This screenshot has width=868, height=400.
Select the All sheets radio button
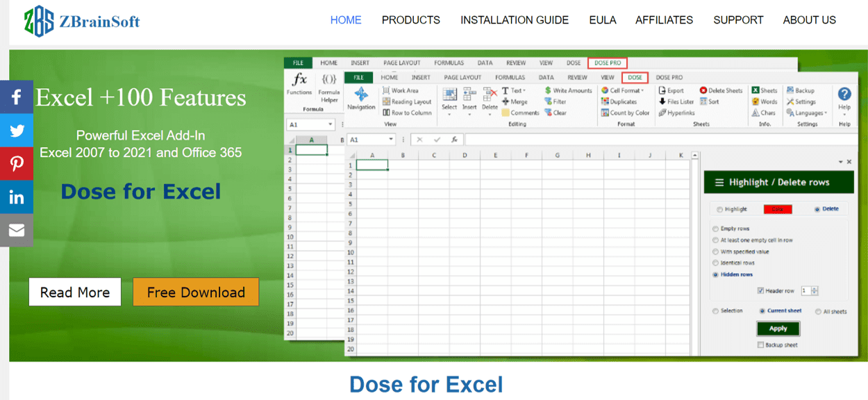(818, 312)
